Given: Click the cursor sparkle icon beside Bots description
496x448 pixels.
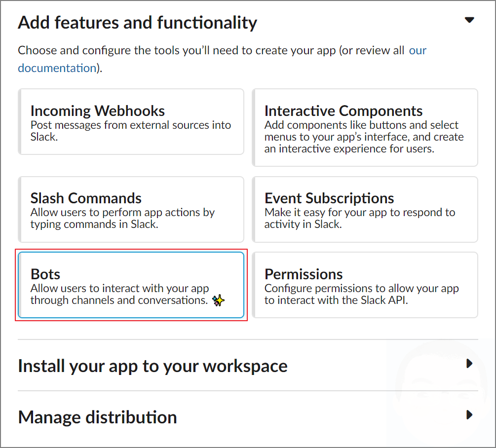Looking at the screenshot, I should pyautogui.click(x=219, y=299).
